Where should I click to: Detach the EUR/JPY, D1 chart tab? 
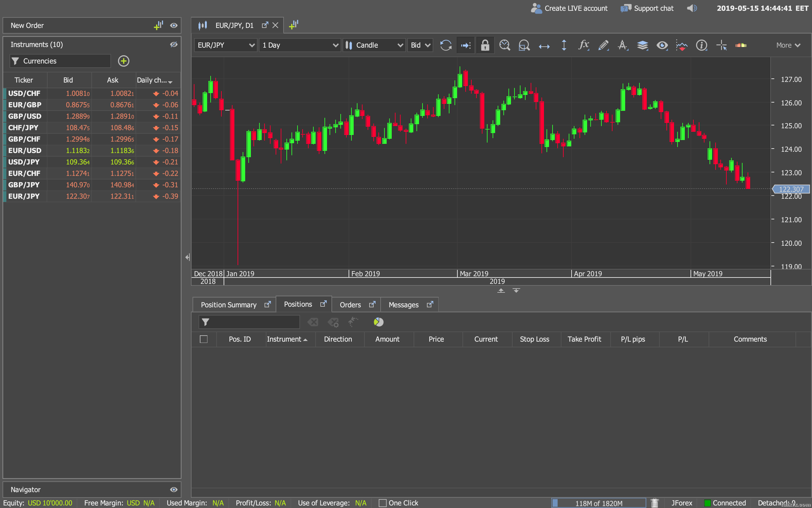click(x=265, y=25)
